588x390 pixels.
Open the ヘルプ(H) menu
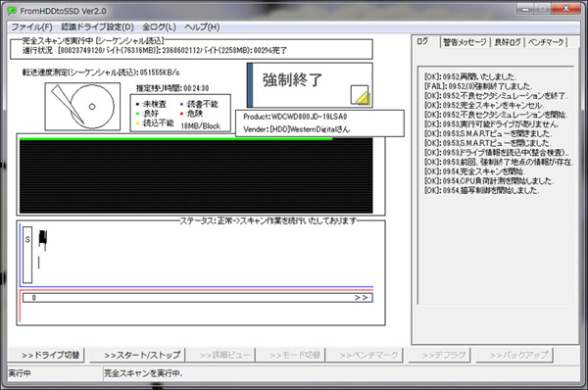pyautogui.click(x=202, y=27)
